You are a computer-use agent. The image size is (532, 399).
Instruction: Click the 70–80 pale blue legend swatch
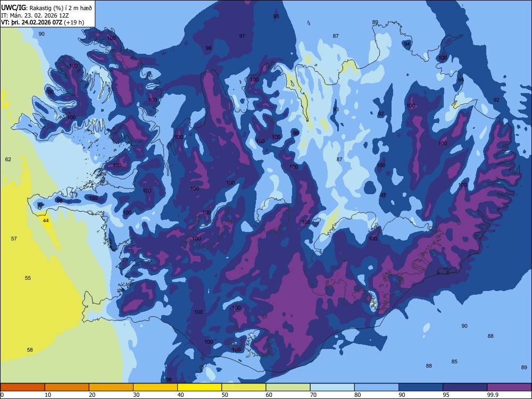click(x=332, y=387)
